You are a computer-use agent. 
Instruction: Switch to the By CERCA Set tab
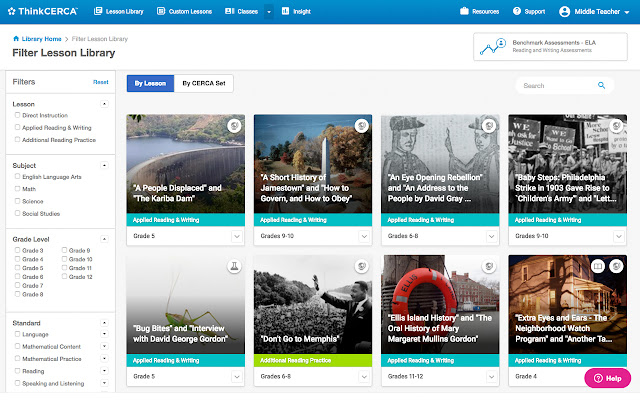[204, 84]
